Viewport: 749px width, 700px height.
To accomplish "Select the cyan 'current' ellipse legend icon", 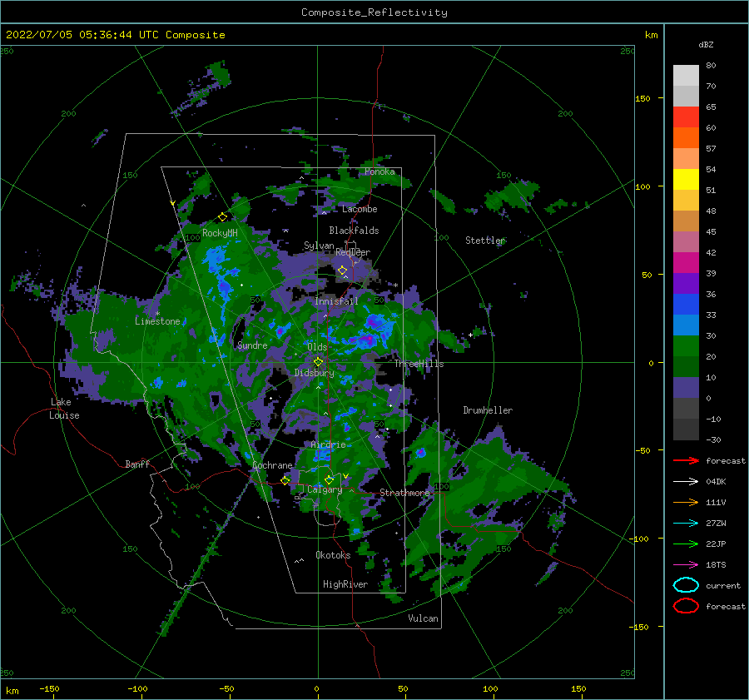I will [x=686, y=585].
